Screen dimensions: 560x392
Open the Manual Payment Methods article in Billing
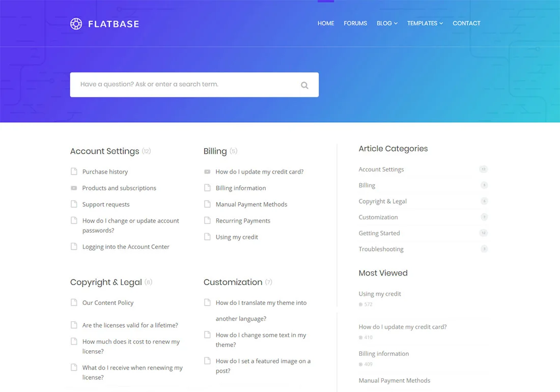coord(251,204)
